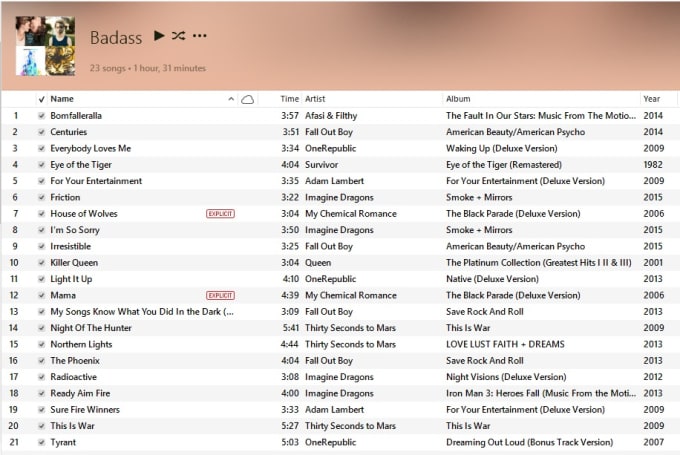Select the song Centuries
Screen dimensions: 680x455
[x=69, y=132]
